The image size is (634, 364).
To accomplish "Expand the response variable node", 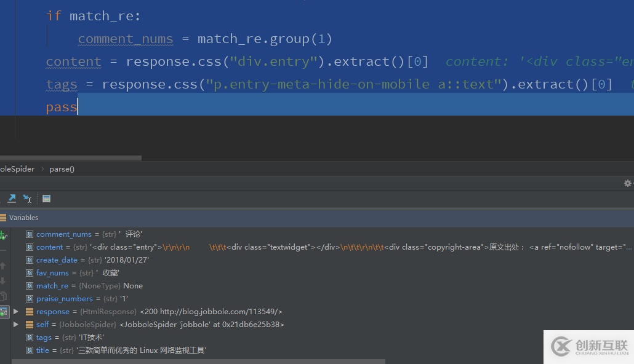I will (x=16, y=312).
